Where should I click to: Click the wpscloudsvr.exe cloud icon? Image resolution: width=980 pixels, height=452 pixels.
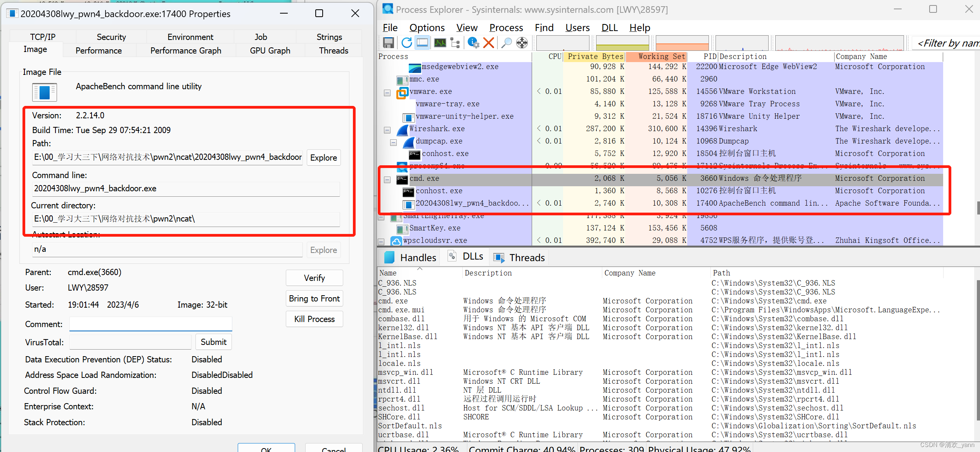[396, 241]
